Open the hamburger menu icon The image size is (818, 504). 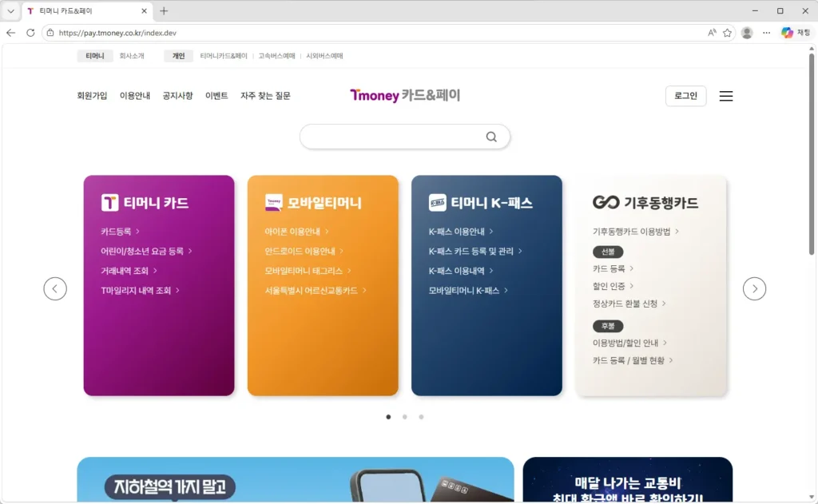(x=725, y=96)
